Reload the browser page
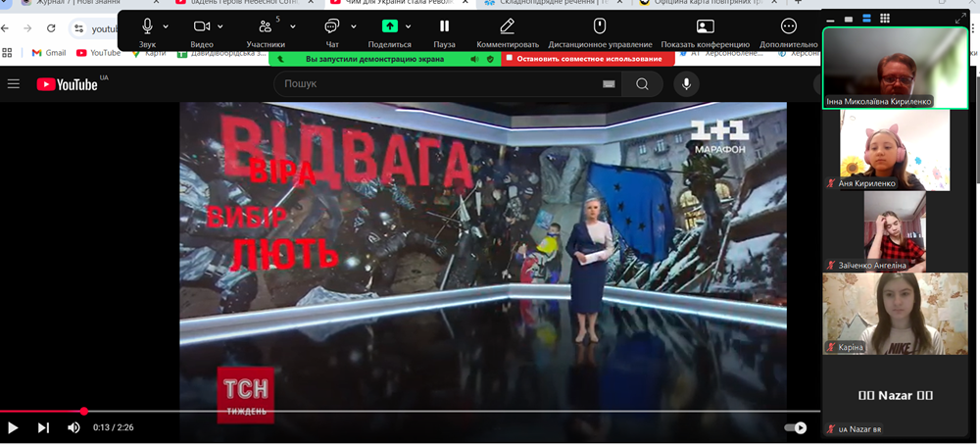Screen dimensions: 980x447 click(x=51, y=28)
